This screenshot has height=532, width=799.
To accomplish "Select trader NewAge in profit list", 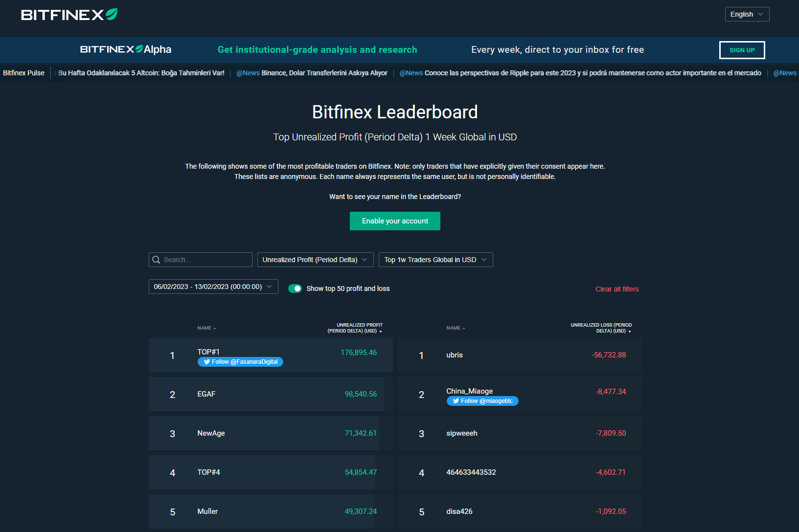I will tap(211, 433).
